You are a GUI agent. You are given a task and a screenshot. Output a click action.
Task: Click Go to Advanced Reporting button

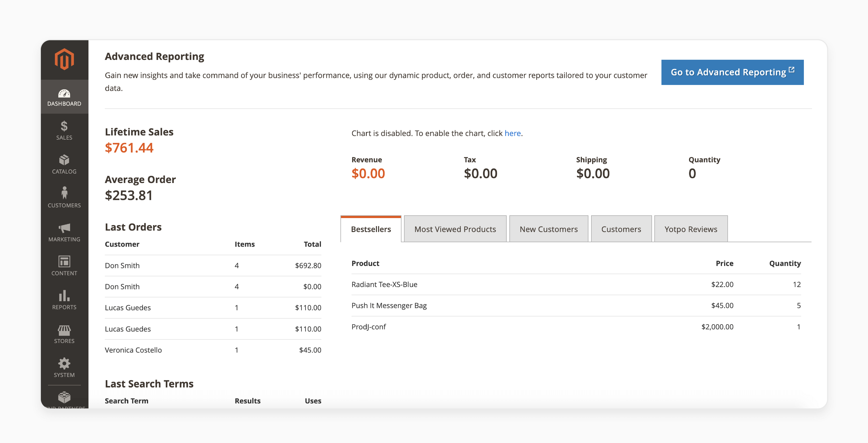click(x=732, y=72)
